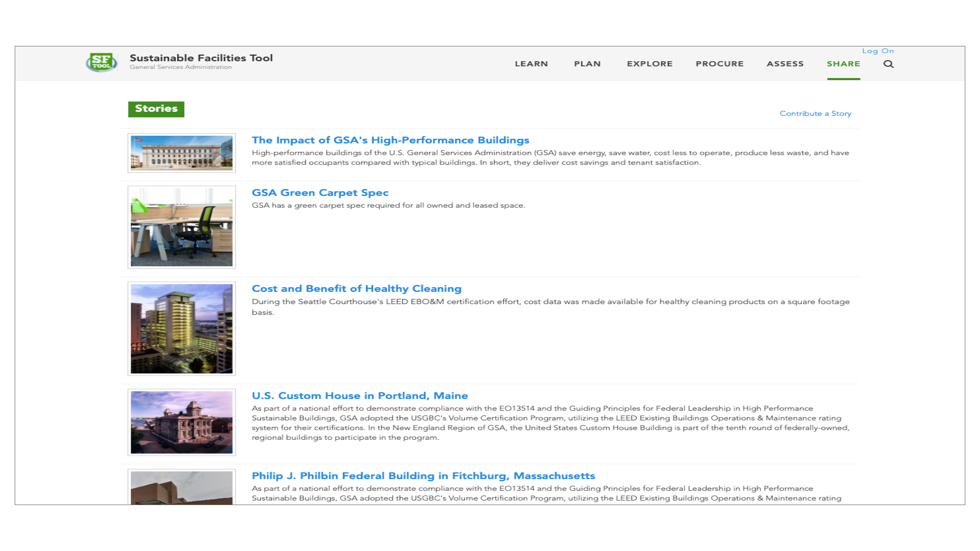The image size is (980, 551).
Task: Click the Sustainable Facilities Tool title
Action: point(201,58)
